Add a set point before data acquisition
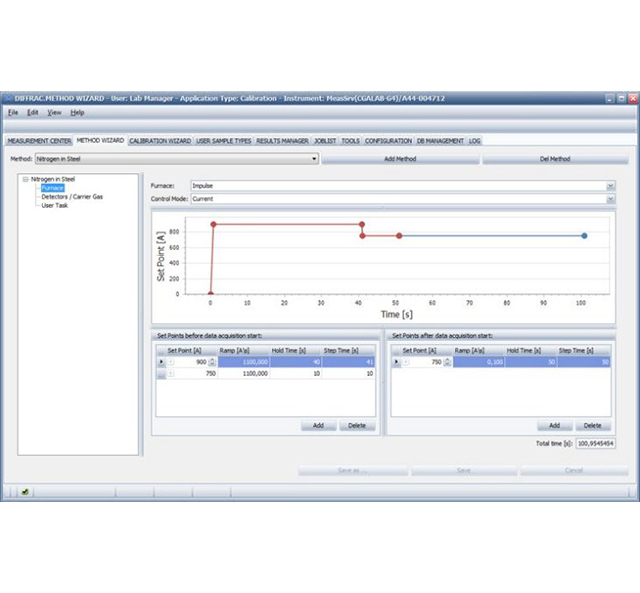Screen dimensions: 640x593 click(x=318, y=425)
